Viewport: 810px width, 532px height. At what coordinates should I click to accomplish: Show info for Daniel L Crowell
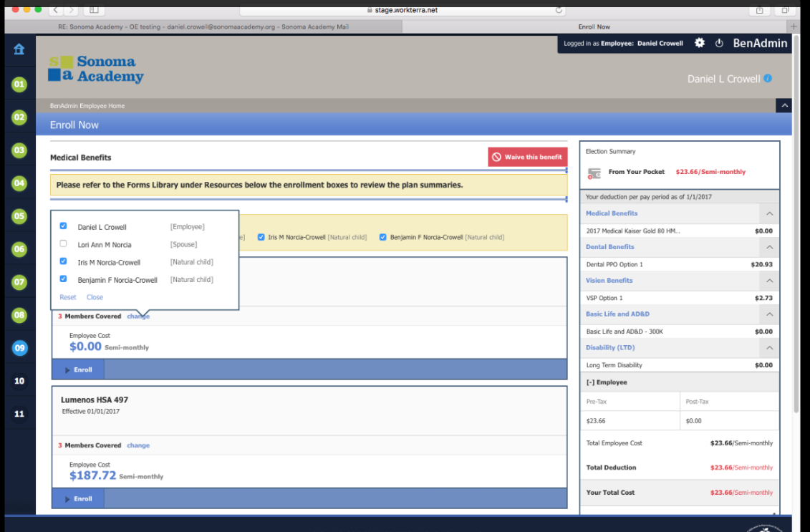[768, 79]
